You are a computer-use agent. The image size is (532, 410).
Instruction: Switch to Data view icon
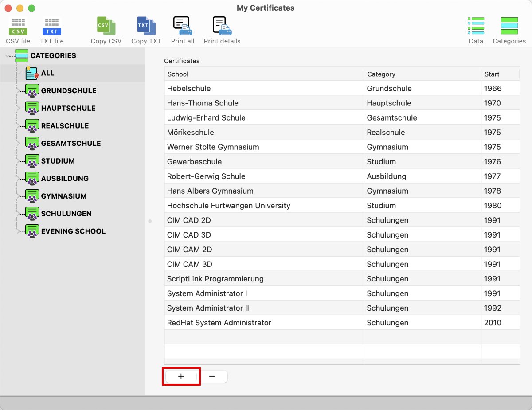tap(476, 26)
